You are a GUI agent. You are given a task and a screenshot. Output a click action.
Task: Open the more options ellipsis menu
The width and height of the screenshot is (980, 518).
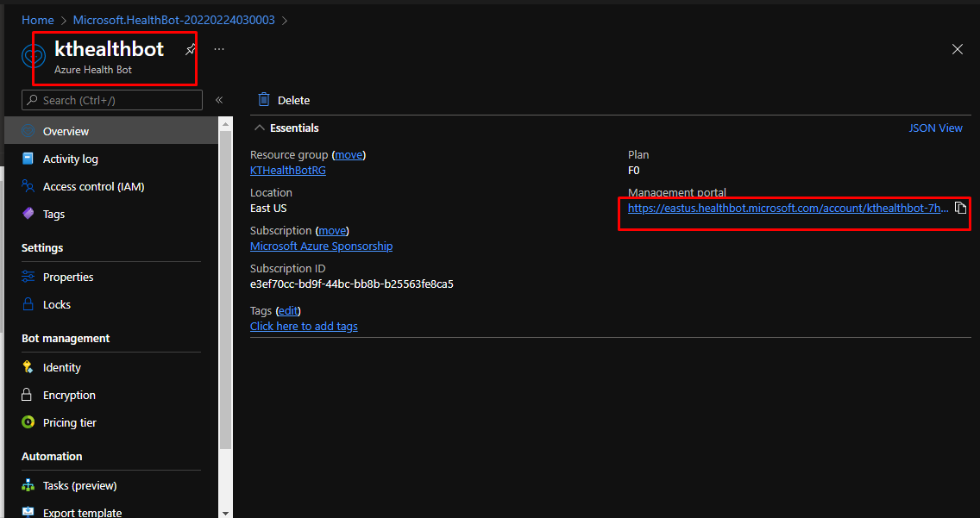[219, 50]
